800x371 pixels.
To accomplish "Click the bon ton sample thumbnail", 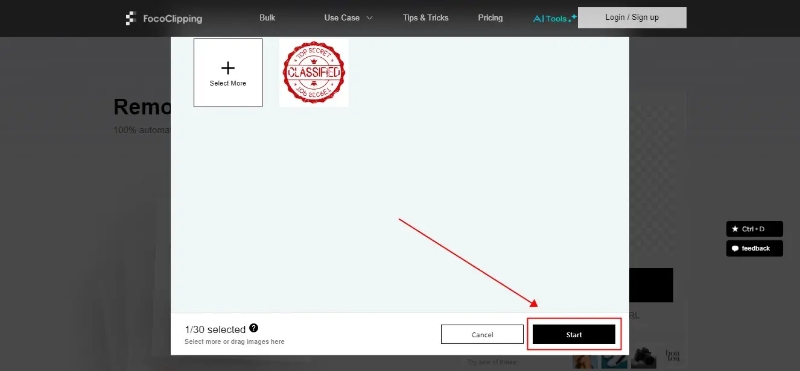I will click(672, 356).
